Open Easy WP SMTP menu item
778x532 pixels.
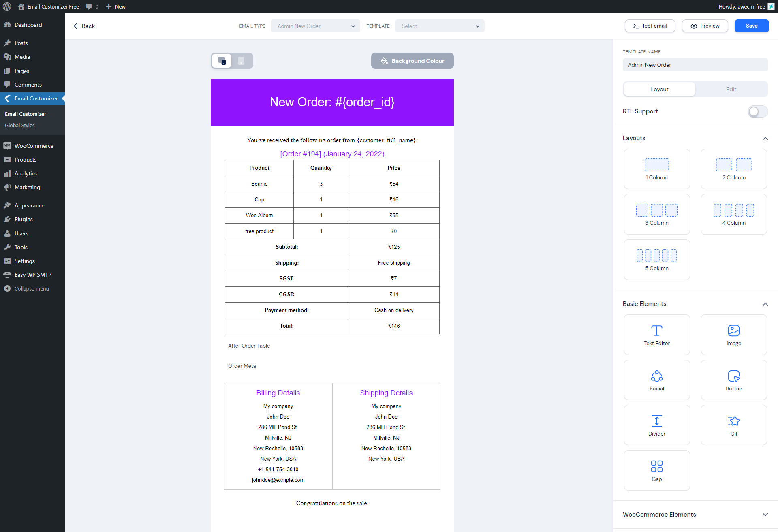(32, 275)
